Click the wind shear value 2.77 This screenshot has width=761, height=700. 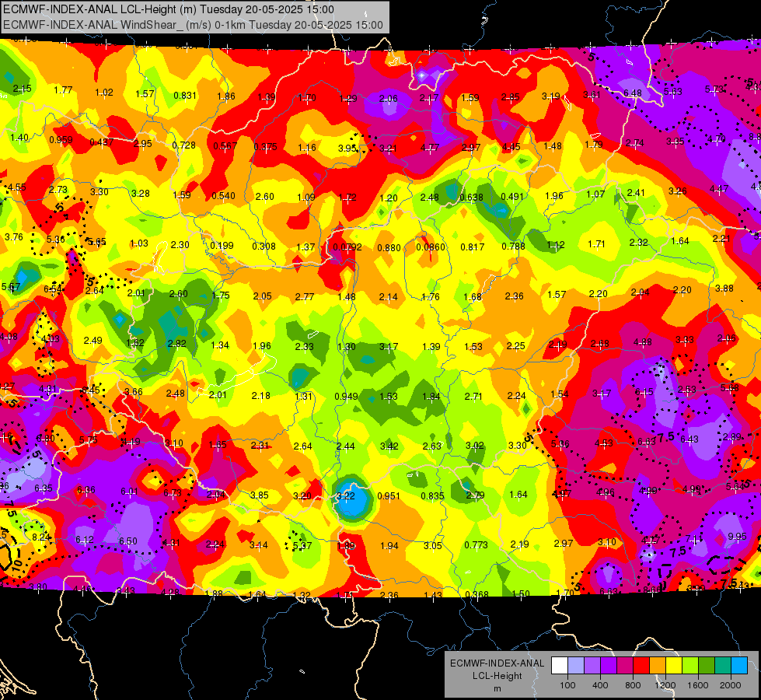[304, 296]
